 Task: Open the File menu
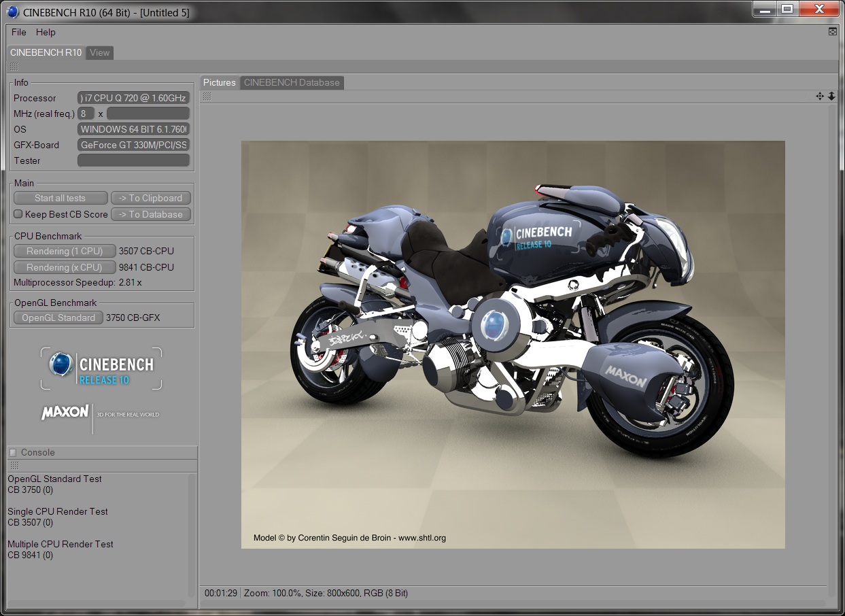(x=19, y=32)
